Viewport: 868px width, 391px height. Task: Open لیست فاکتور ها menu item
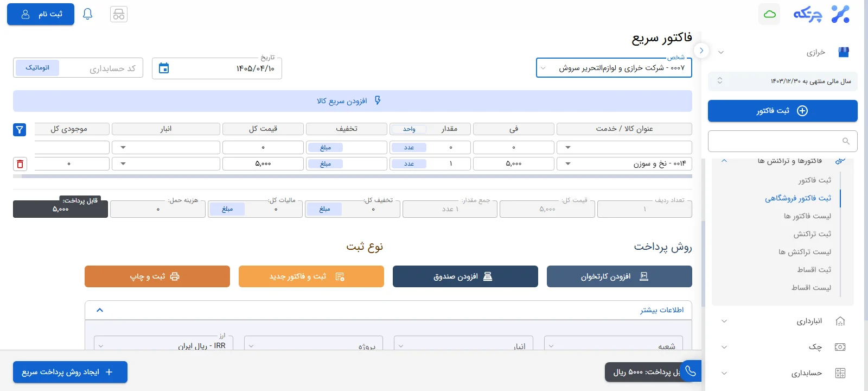click(807, 216)
